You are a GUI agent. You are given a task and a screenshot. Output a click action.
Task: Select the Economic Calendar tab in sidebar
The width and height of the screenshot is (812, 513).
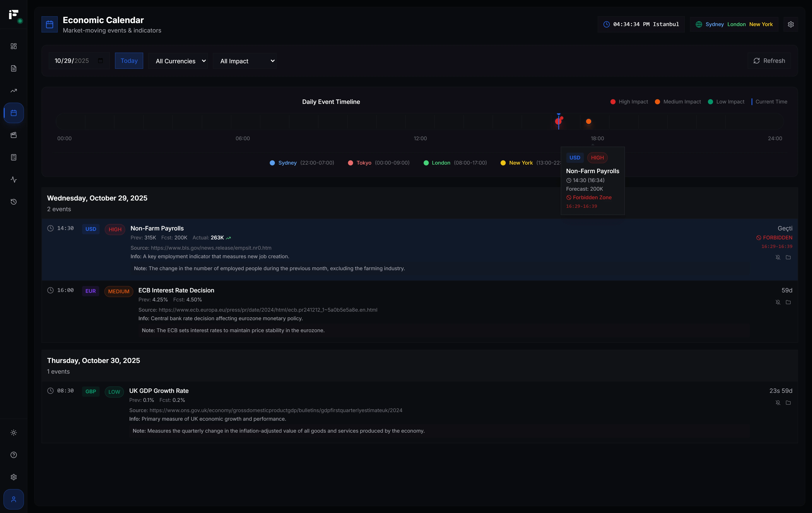(13, 113)
